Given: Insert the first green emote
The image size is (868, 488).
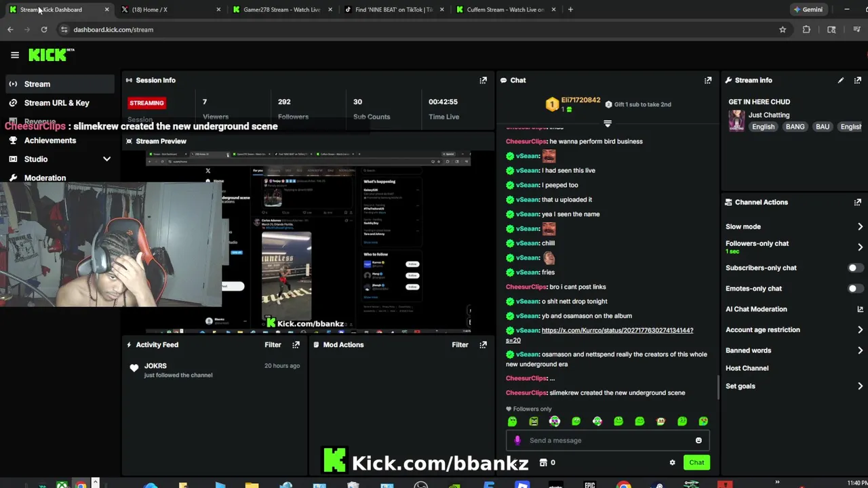Looking at the screenshot, I should click(x=512, y=422).
